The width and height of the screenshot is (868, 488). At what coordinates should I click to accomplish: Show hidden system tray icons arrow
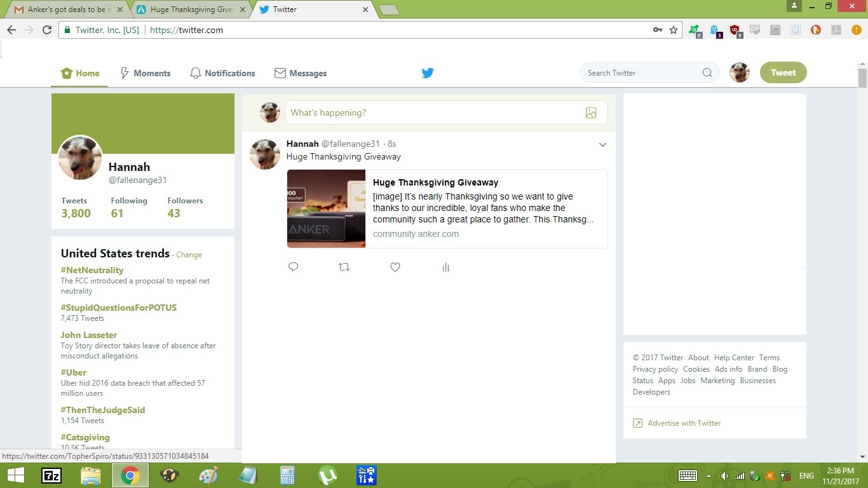tap(709, 476)
